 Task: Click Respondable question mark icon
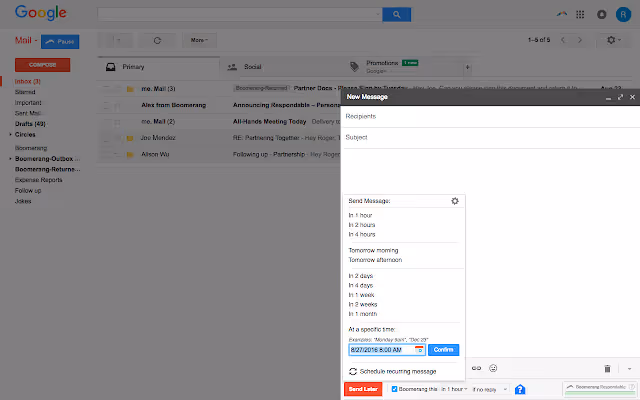click(x=632, y=386)
